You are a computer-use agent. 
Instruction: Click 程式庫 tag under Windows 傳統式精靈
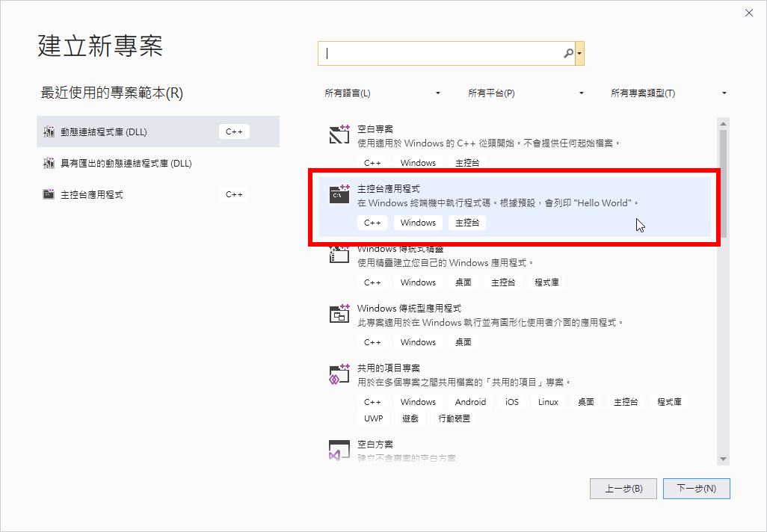pos(546,282)
